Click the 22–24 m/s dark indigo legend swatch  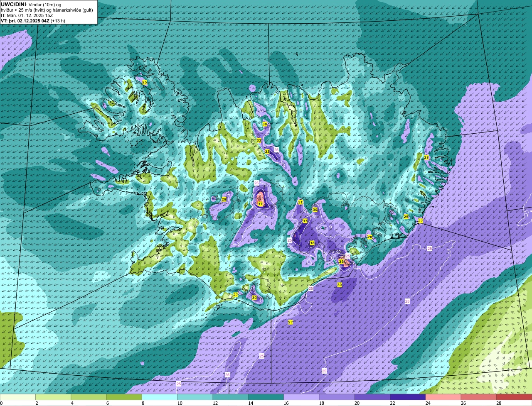408,397
